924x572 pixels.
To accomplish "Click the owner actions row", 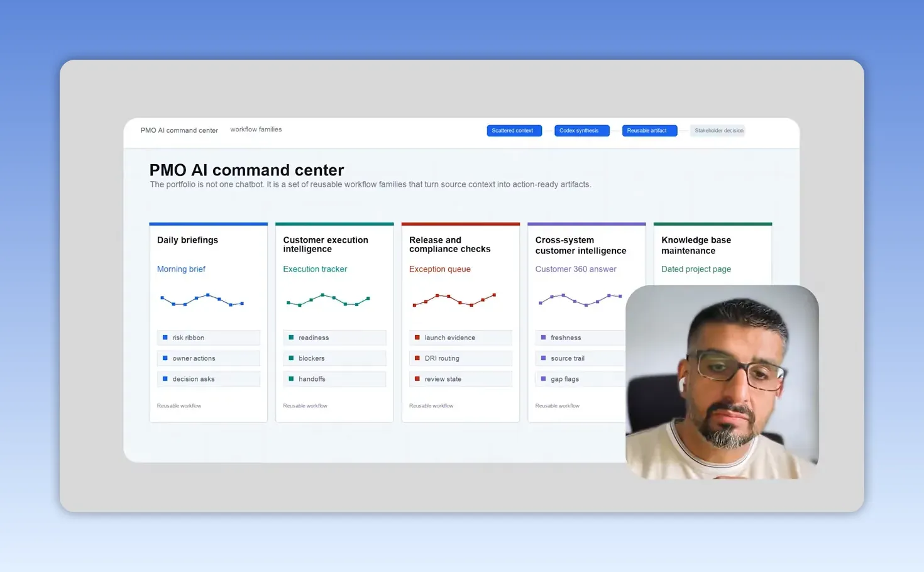I will [x=208, y=358].
